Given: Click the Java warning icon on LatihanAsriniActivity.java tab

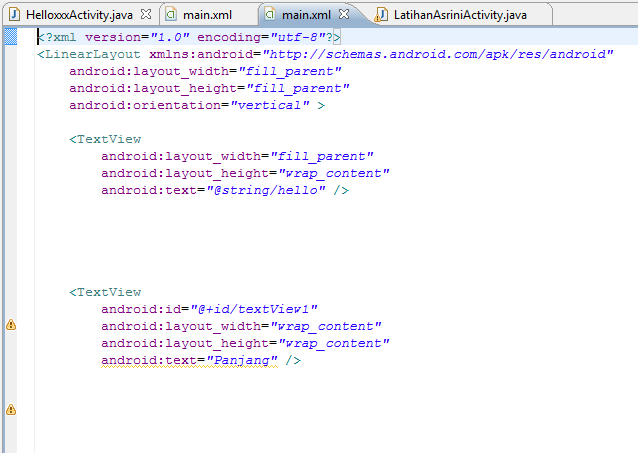Looking at the screenshot, I should click(x=381, y=15).
